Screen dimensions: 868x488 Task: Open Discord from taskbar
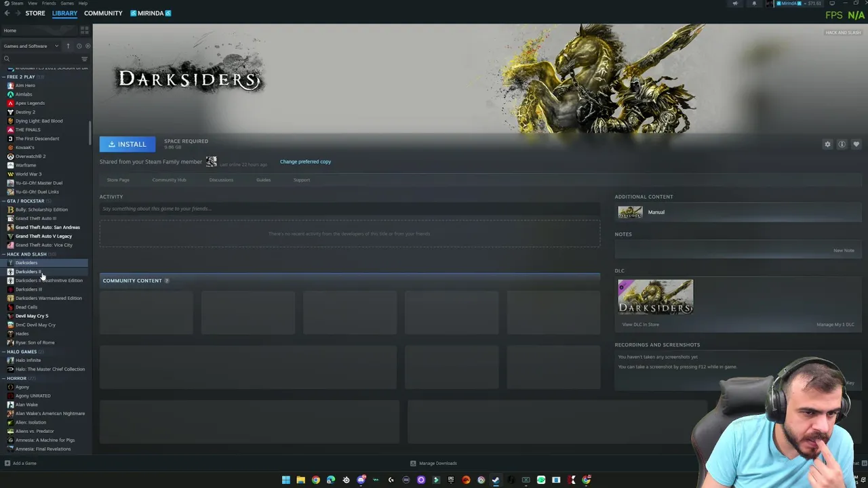coord(361,480)
